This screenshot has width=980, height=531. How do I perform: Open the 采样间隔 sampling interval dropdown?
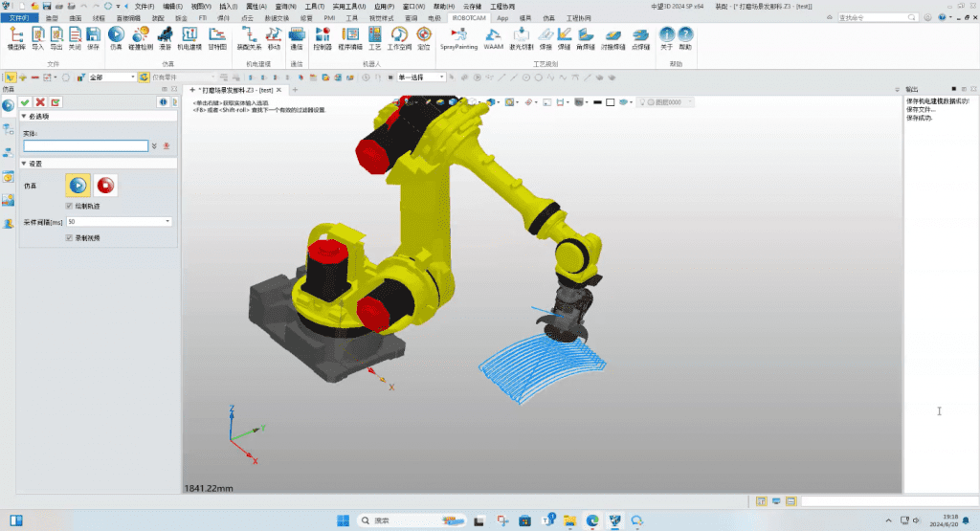(168, 222)
